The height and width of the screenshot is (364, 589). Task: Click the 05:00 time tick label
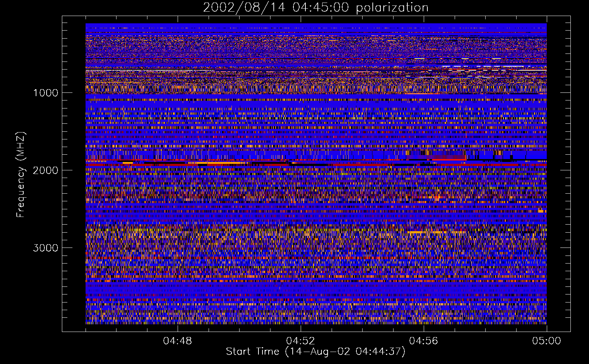(x=546, y=341)
